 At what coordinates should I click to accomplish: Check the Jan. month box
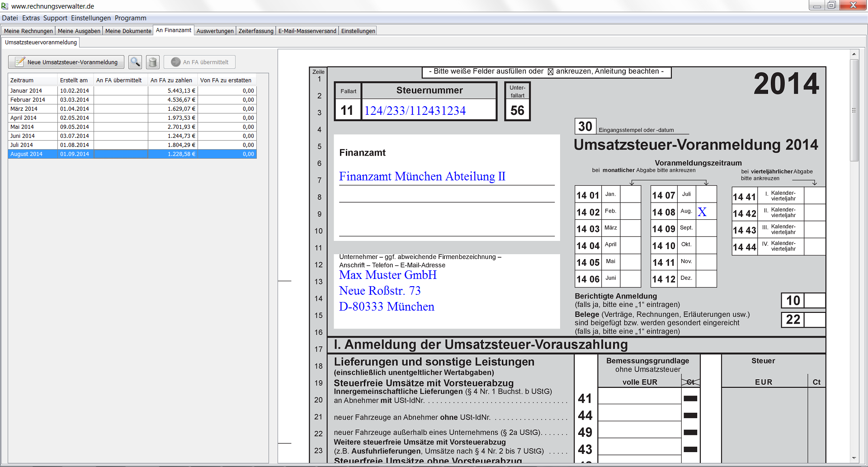coord(630,195)
